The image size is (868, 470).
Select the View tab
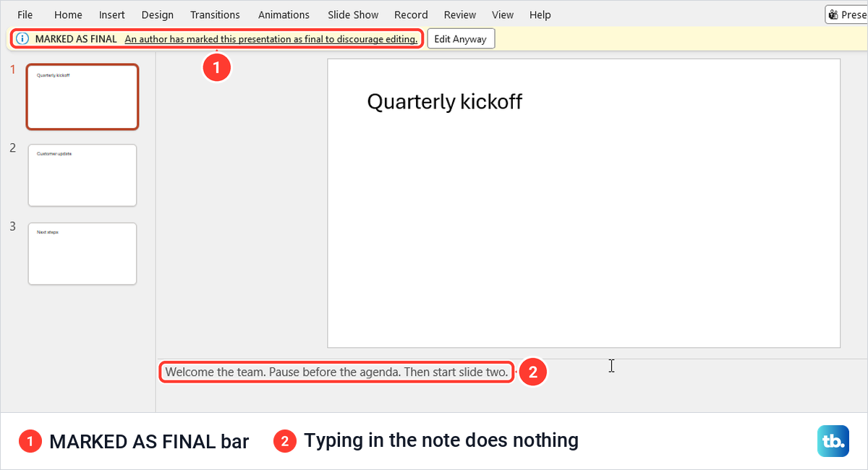point(503,14)
